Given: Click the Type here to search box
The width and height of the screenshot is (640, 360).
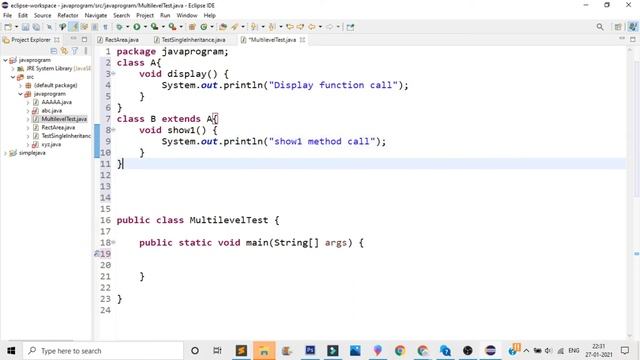Looking at the screenshot, I should pyautogui.click(x=103, y=351).
